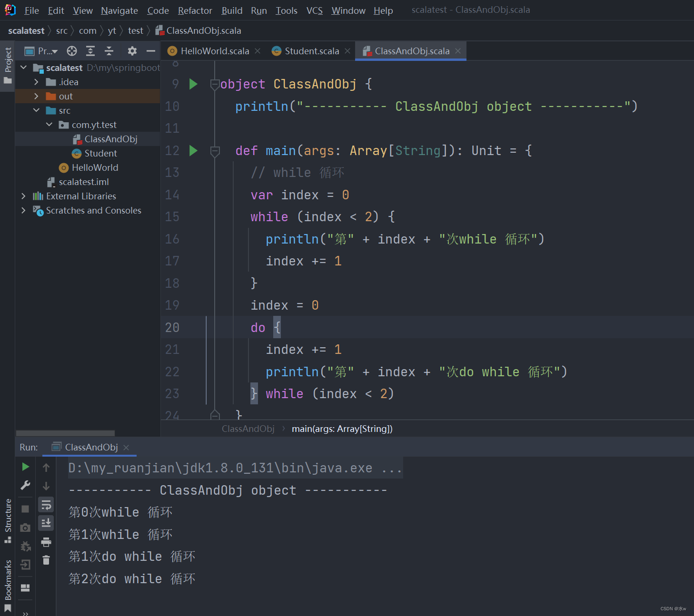Click the Up the stack trace arrow
The width and height of the screenshot is (694, 616).
(x=46, y=468)
